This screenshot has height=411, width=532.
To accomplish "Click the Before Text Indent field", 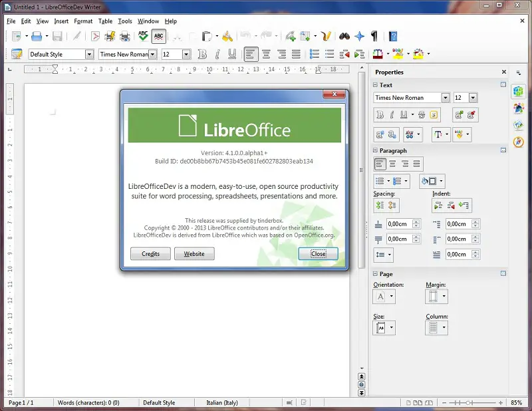I will coord(463,224).
